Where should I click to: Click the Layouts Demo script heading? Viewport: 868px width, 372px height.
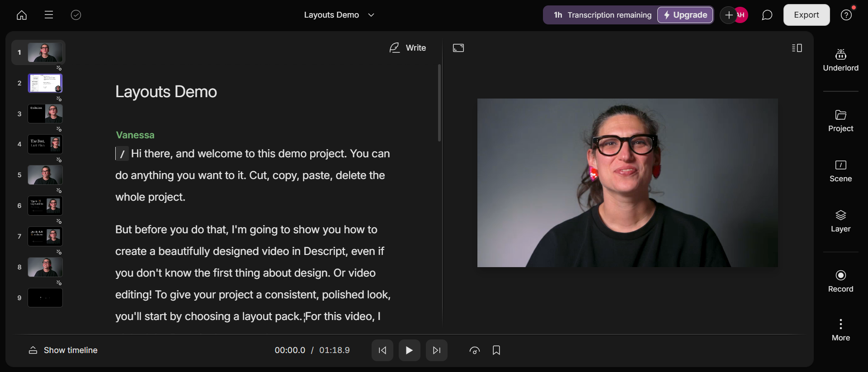click(166, 92)
